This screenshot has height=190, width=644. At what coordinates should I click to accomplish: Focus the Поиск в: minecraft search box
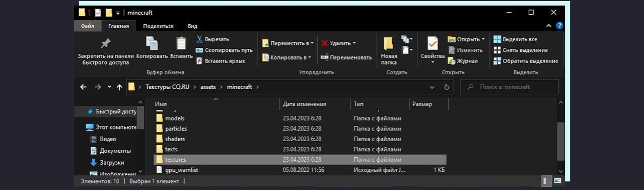pyautogui.click(x=510, y=87)
